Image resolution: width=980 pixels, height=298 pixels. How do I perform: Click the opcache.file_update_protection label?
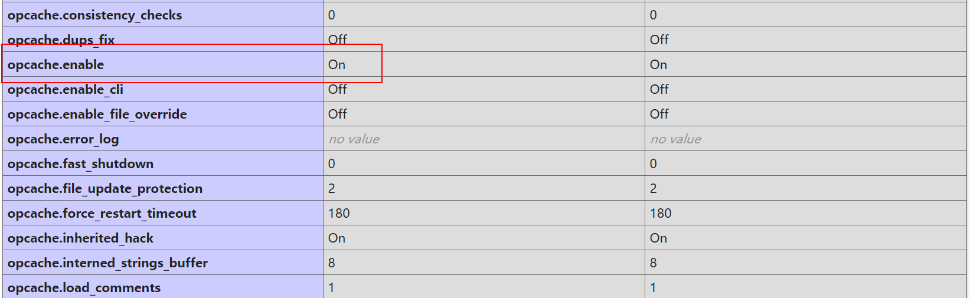(104, 189)
